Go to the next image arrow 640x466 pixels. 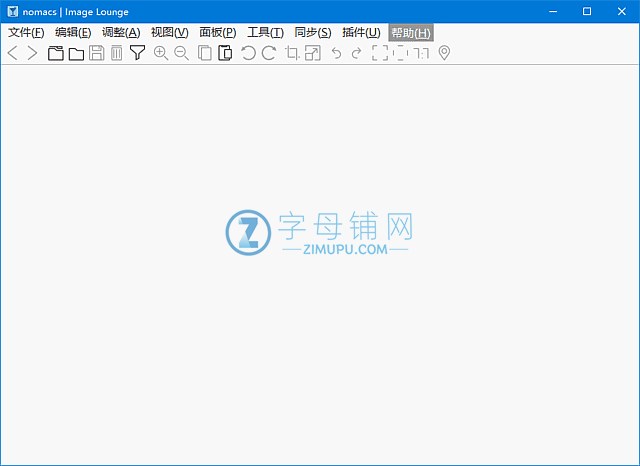32,53
